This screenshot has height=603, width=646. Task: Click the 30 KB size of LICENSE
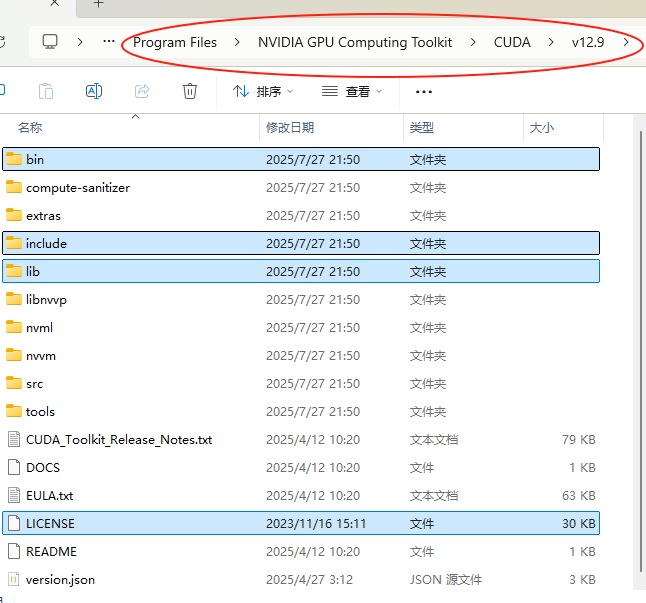point(579,524)
